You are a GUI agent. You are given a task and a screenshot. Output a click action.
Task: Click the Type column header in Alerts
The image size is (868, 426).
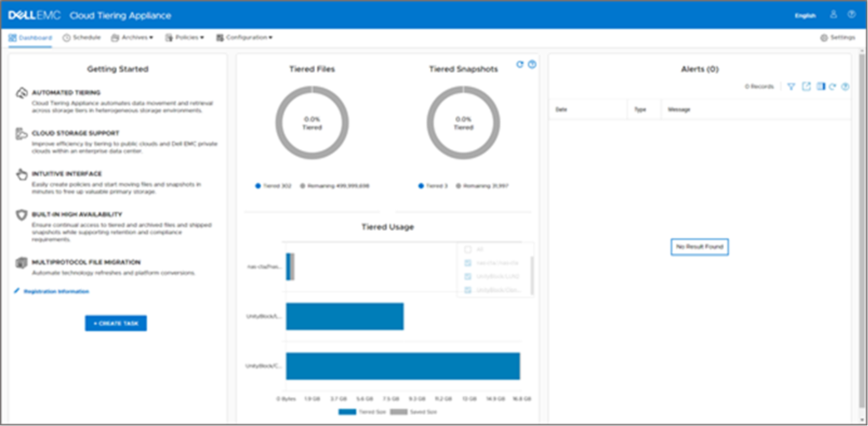pos(640,110)
